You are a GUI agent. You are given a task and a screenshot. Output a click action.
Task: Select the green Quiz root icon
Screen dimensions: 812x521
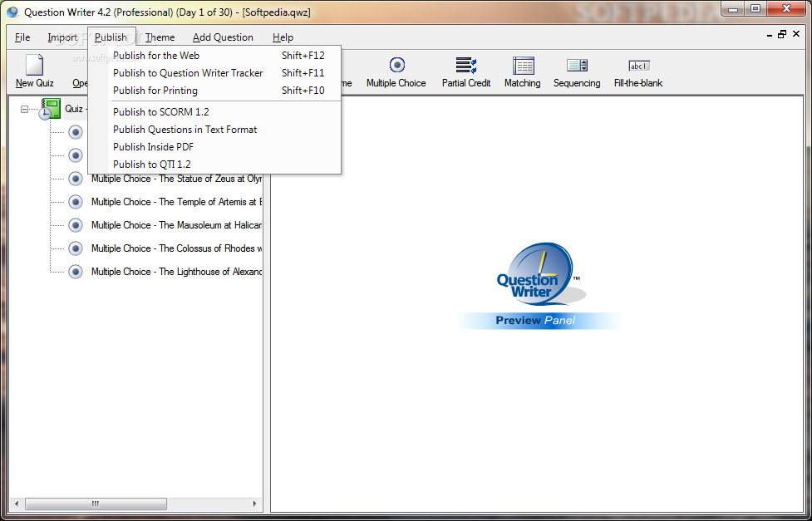pyautogui.click(x=50, y=110)
